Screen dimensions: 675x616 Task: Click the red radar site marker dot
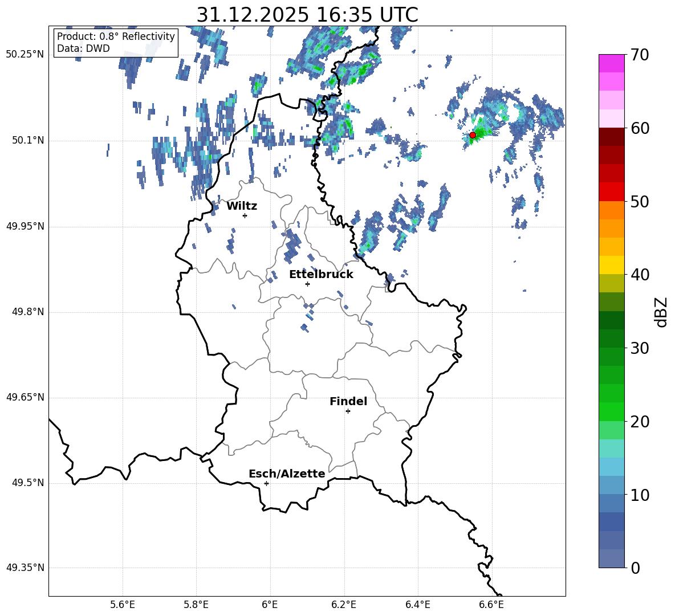(473, 135)
